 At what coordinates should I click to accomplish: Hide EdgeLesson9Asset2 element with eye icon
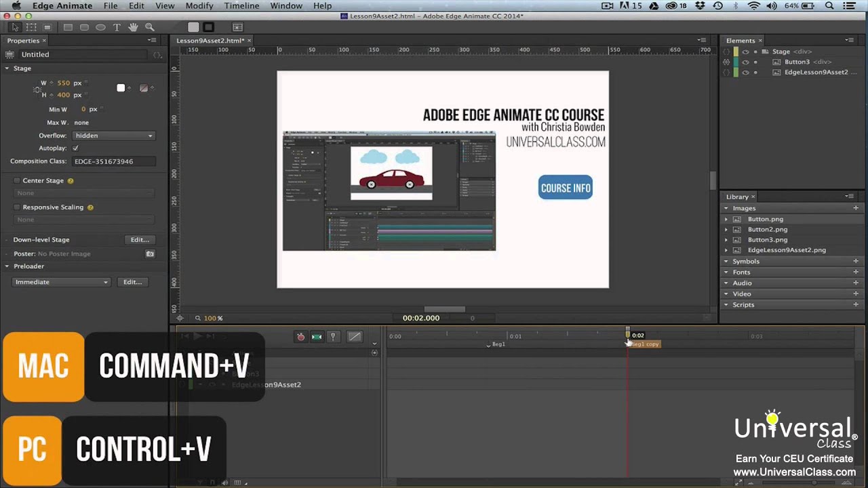click(745, 72)
